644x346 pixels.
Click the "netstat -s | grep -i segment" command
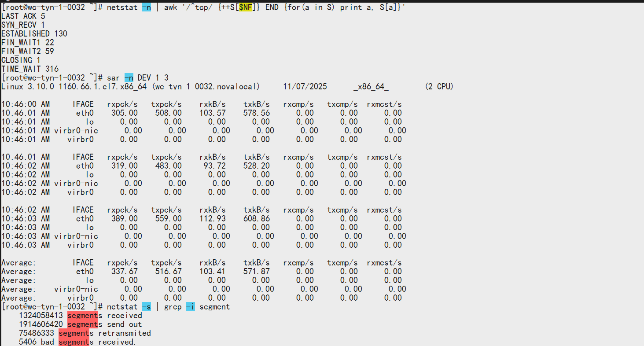169,307
